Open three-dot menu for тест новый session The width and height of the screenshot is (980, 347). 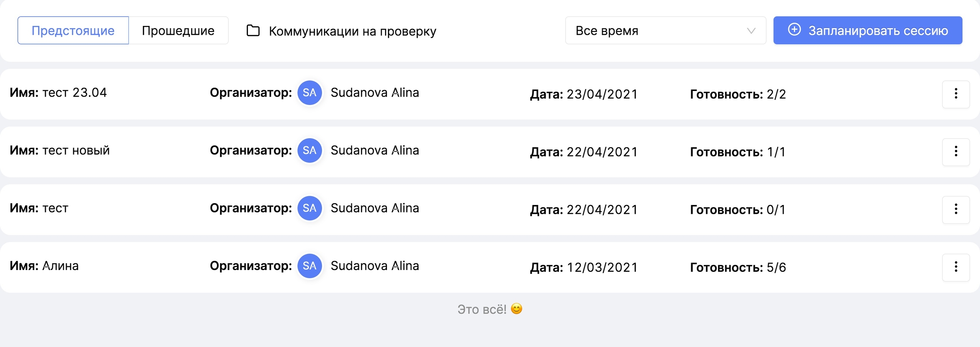pyautogui.click(x=956, y=152)
